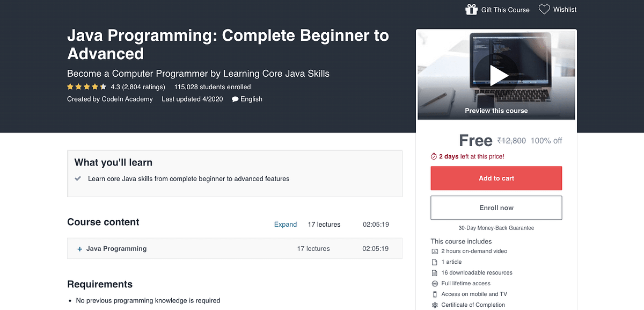Click the mobile and TV access phone icon

coord(434,294)
